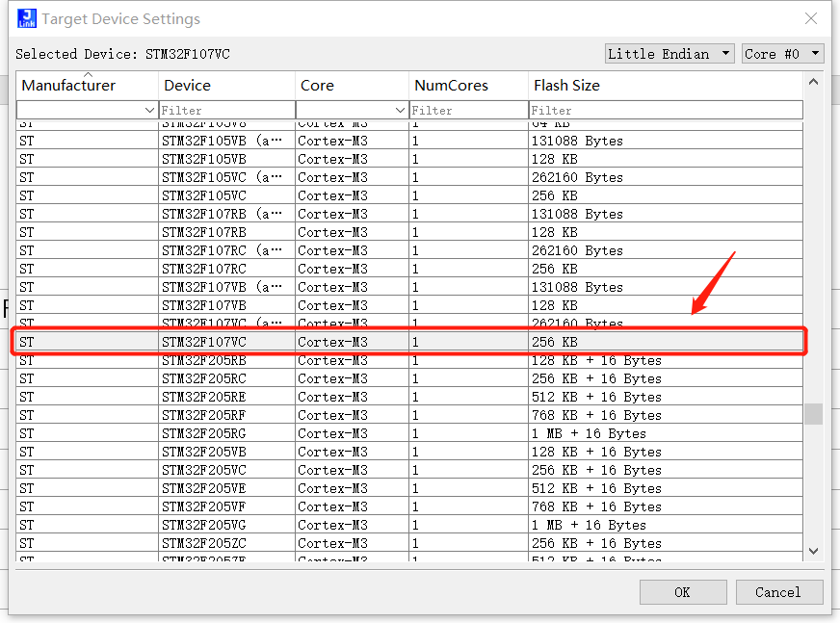Viewport: 840px width, 623px height.
Task: Select the STM32F107RC 256 KB device row
Action: 409,269
